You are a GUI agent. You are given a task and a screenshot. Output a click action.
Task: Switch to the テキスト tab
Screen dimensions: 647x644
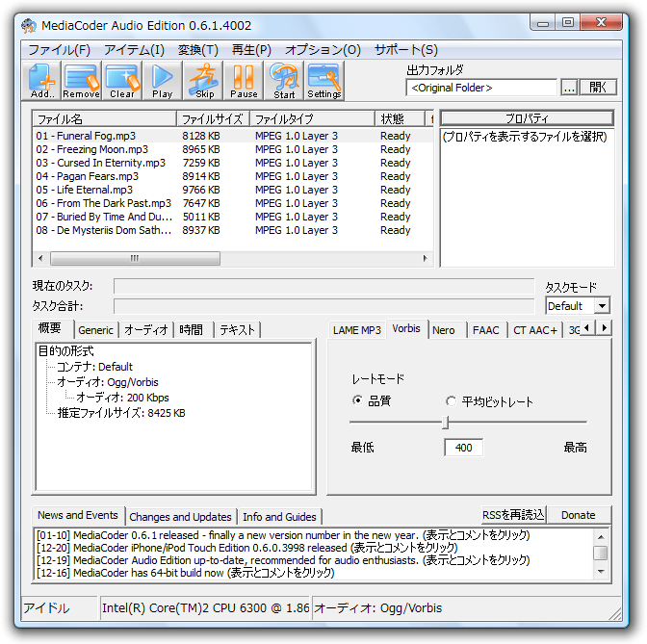237,330
